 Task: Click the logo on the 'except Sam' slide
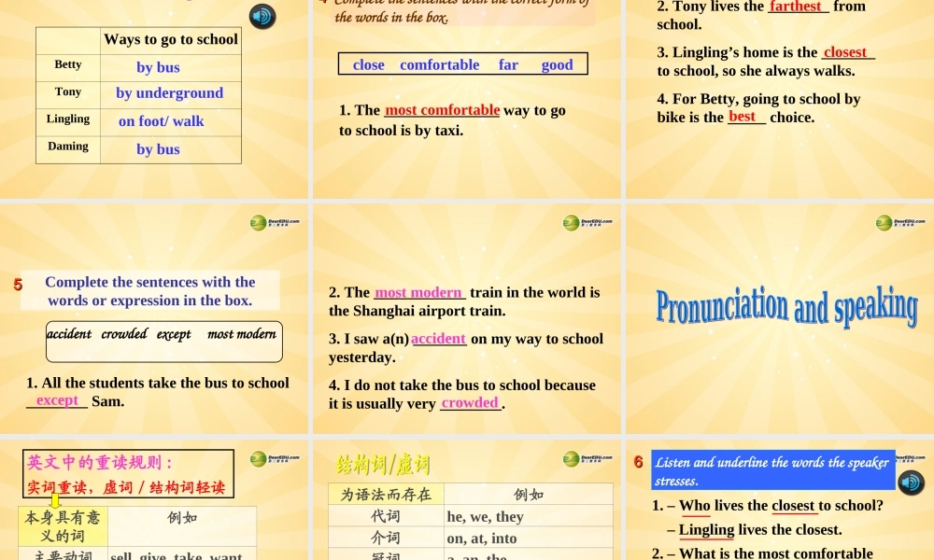point(275,222)
